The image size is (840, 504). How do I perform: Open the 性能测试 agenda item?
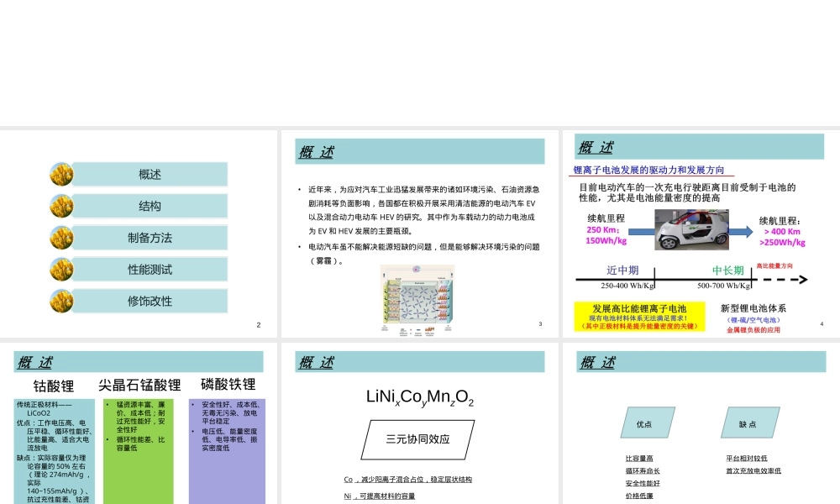click(x=150, y=270)
